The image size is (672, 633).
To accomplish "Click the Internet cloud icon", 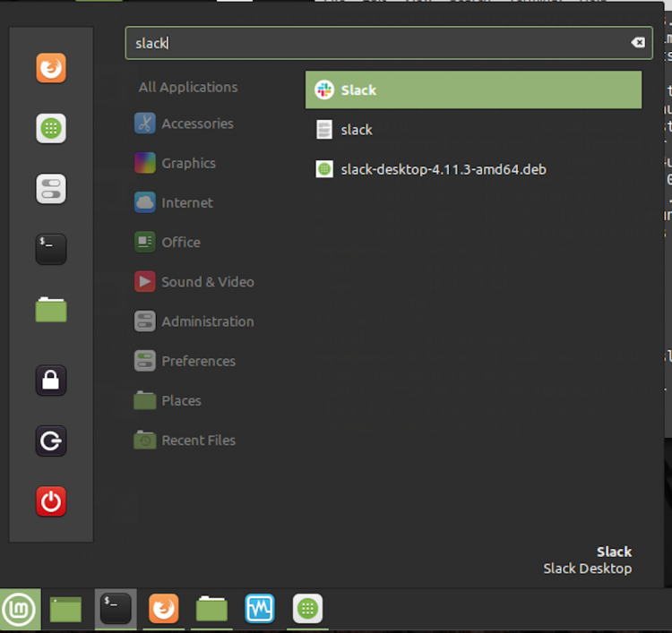I will [x=145, y=202].
